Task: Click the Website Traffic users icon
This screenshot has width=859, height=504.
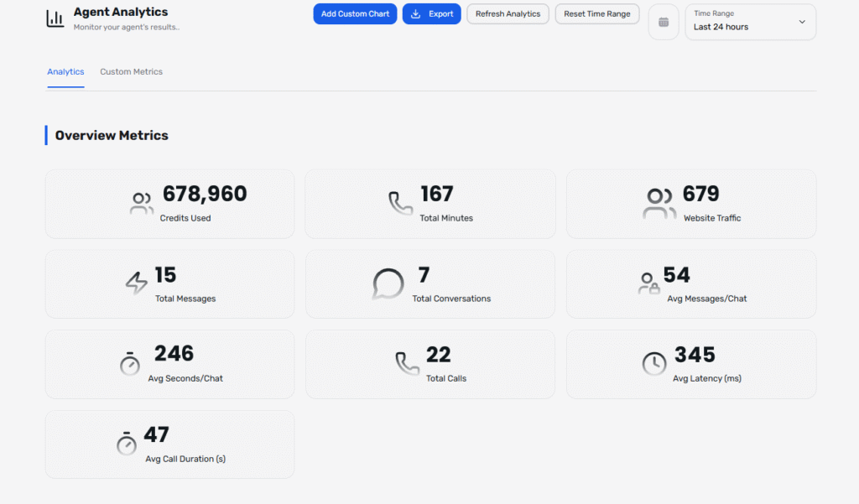Action: pos(659,203)
